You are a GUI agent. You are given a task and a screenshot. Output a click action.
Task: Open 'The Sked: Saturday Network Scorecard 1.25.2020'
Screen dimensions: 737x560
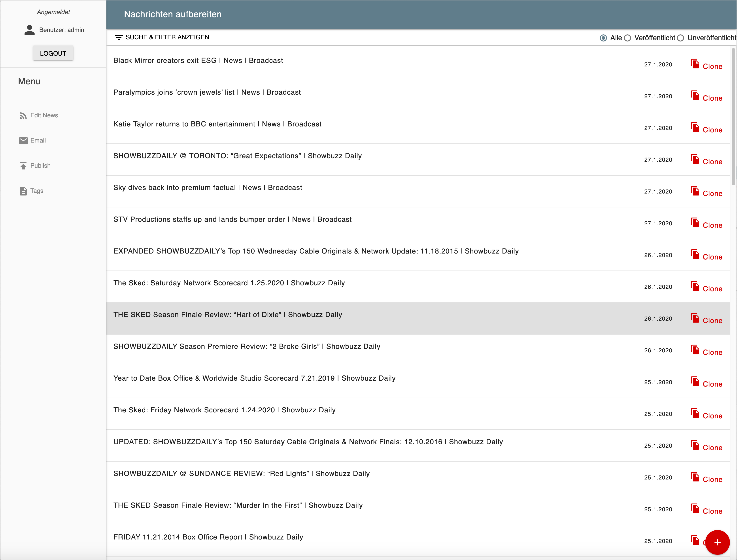coord(229,283)
